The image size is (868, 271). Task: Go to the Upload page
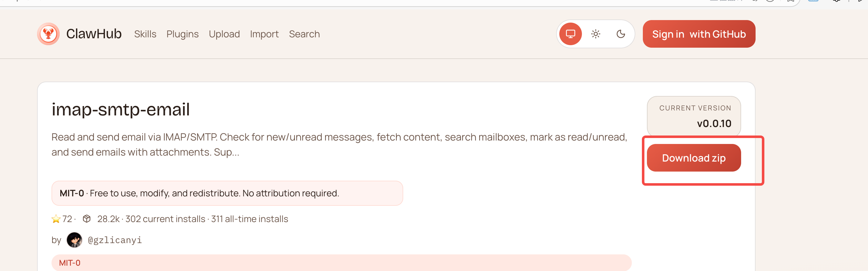coord(224,34)
